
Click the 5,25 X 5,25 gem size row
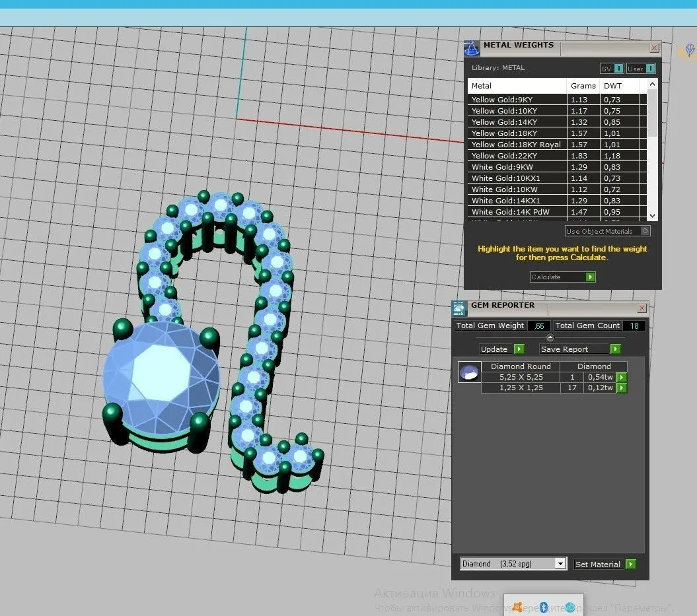pyautogui.click(x=521, y=377)
